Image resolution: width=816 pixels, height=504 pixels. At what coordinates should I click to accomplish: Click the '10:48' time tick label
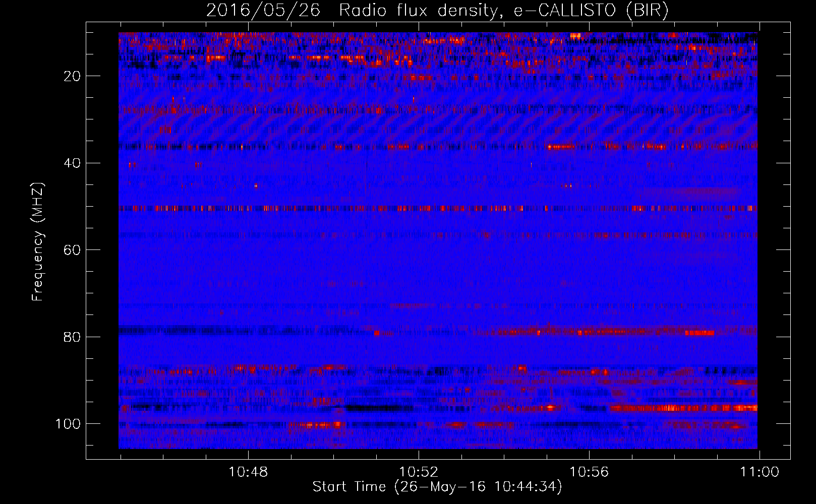point(248,472)
